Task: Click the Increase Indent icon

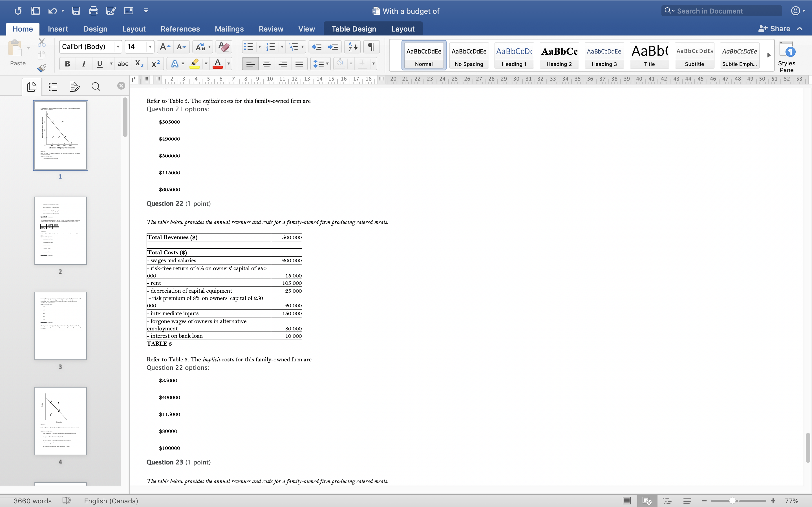Action: 333,46
